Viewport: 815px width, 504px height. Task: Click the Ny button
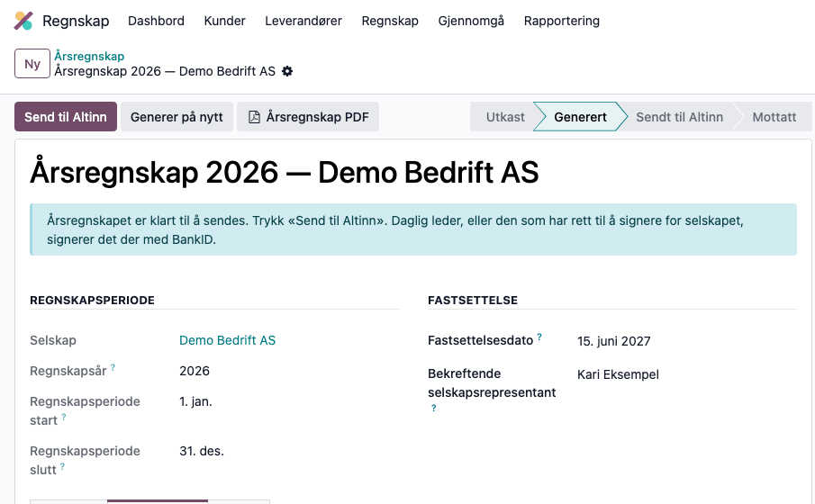[32, 63]
